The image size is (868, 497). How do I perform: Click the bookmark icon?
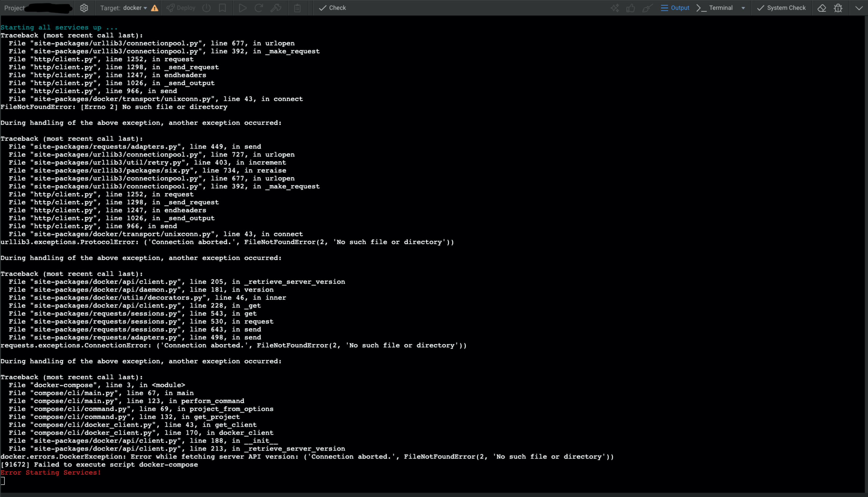222,8
